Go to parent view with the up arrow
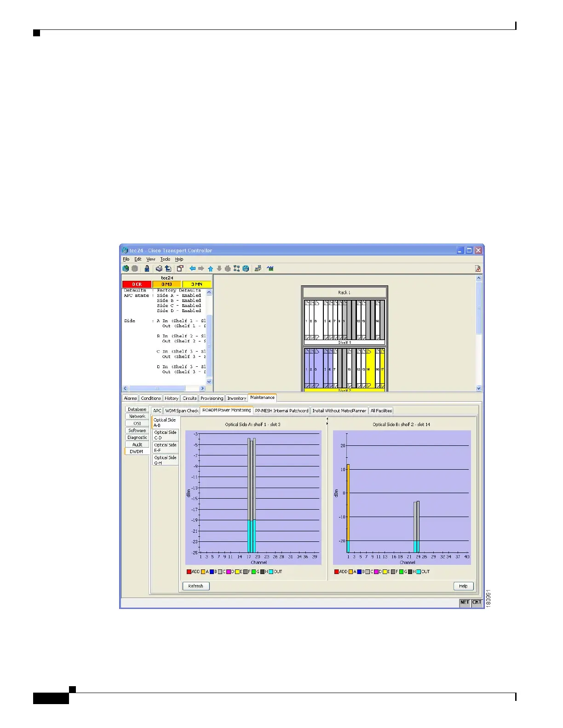This screenshot has width=563, height=728. 211,268
